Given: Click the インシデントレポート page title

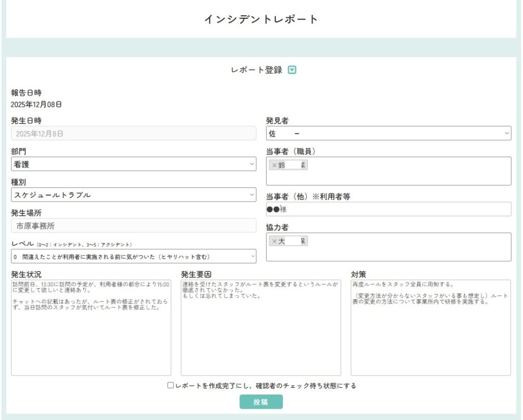Looking at the screenshot, I should pos(261,19).
